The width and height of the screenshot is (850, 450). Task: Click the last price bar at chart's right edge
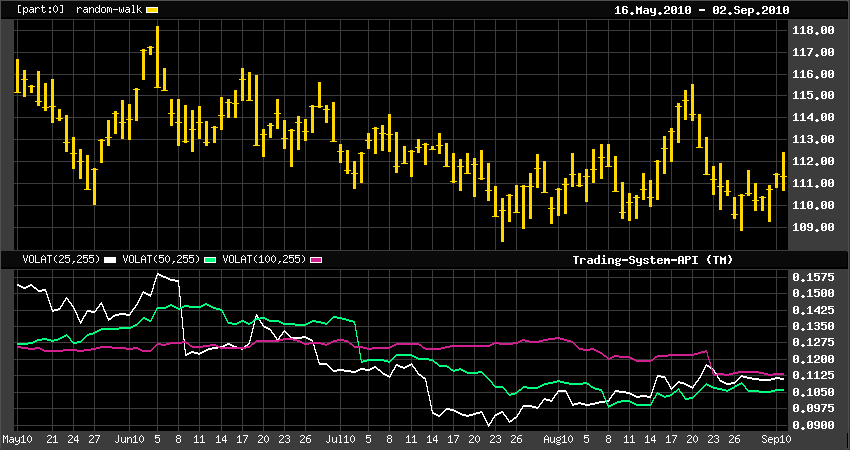click(x=783, y=171)
